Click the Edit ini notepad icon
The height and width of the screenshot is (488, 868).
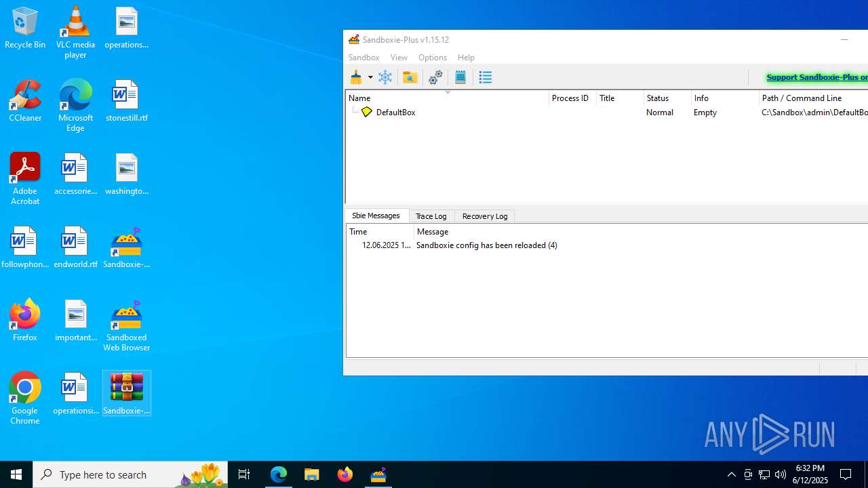tap(460, 77)
